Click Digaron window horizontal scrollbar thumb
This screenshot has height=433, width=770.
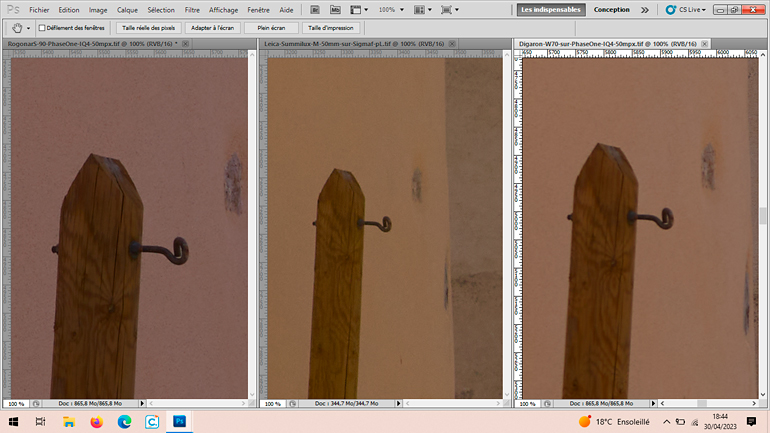[x=702, y=404]
